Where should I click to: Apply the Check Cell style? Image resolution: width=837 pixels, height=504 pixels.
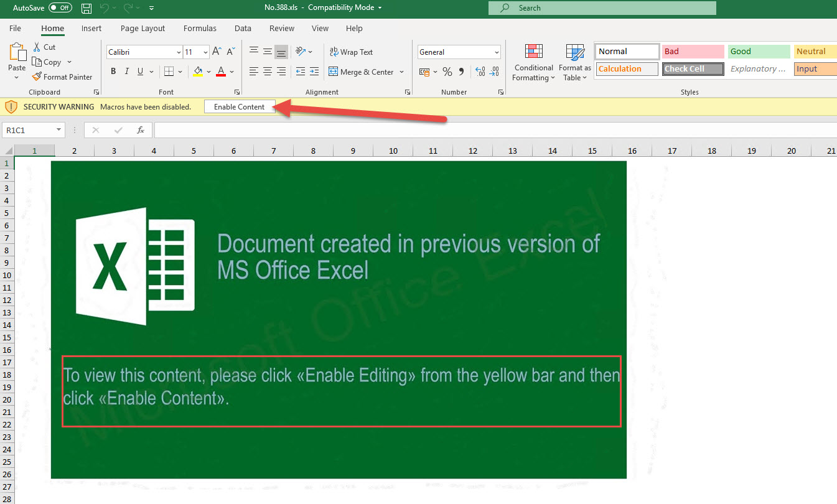693,69
